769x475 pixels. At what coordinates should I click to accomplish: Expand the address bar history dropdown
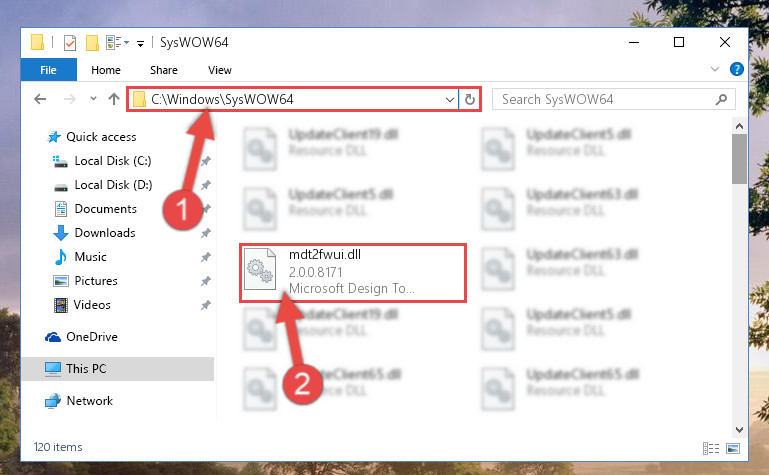(x=449, y=100)
